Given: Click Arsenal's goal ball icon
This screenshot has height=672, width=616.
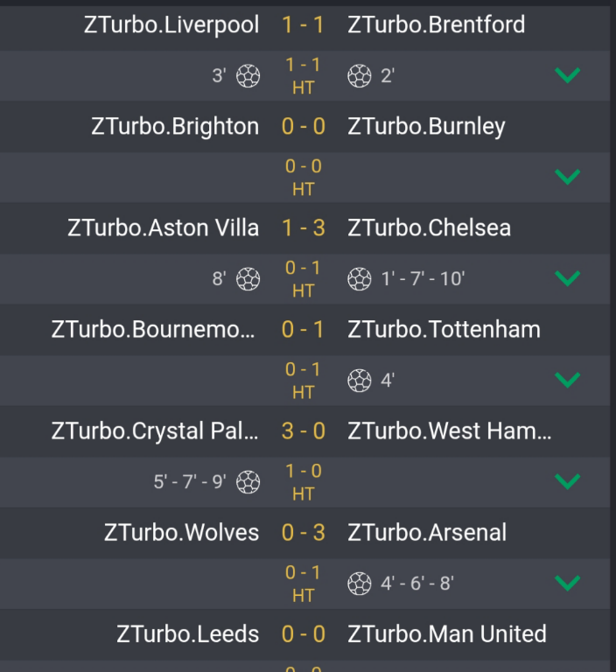Looking at the screenshot, I should pos(360,584).
